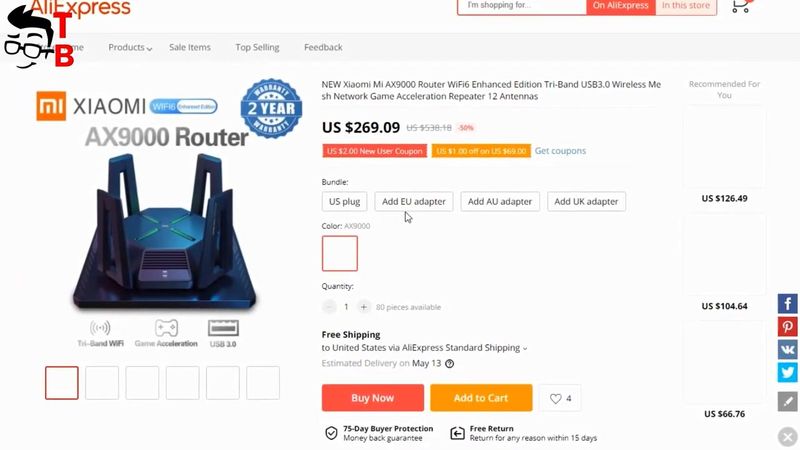Viewport: 800px width, 450px height.
Task: Expand the AliExpress Standard Shipping options
Action: (524, 348)
